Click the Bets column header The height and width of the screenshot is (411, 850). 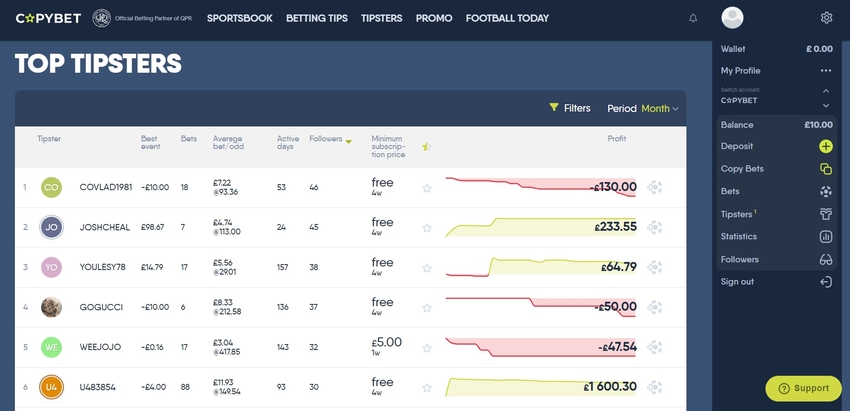coord(189,139)
